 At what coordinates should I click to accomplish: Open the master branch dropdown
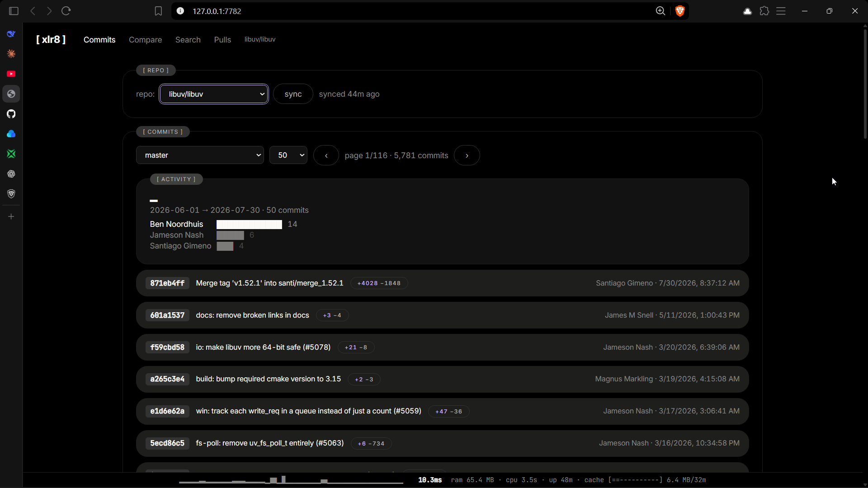pos(200,155)
